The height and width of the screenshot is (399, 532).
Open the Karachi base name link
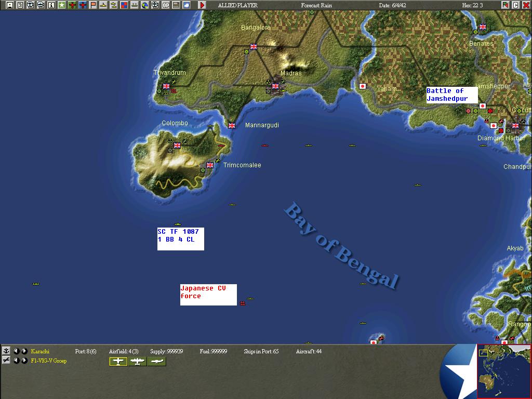click(x=40, y=351)
